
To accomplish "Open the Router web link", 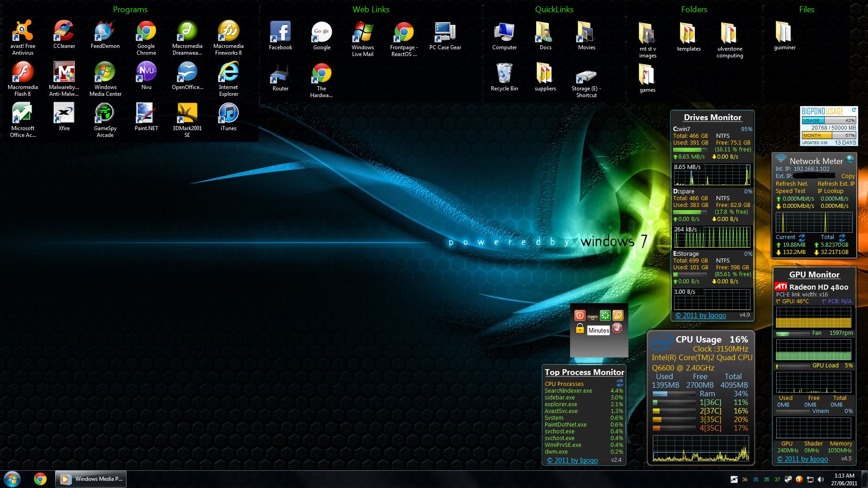I will click(x=280, y=76).
